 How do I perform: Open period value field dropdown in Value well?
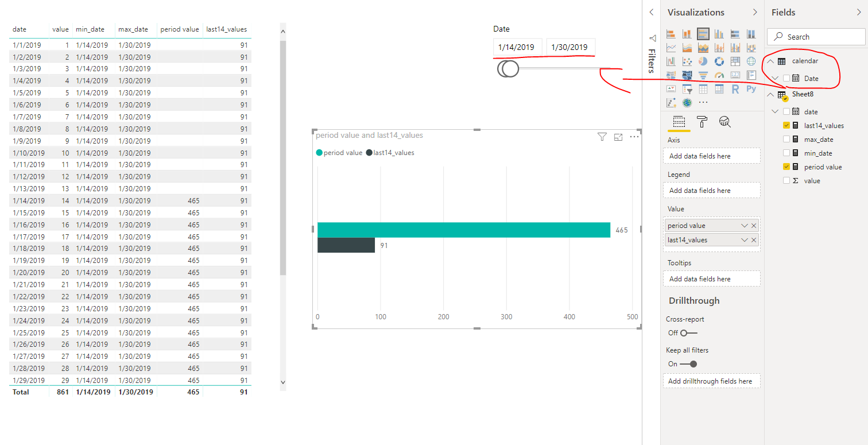pyautogui.click(x=745, y=226)
